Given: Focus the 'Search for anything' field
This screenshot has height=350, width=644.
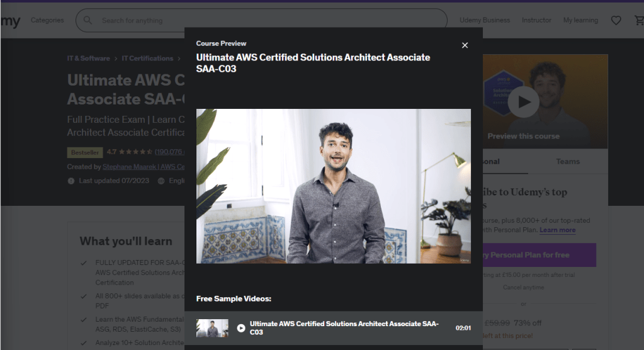Looking at the screenshot, I should click(261, 20).
